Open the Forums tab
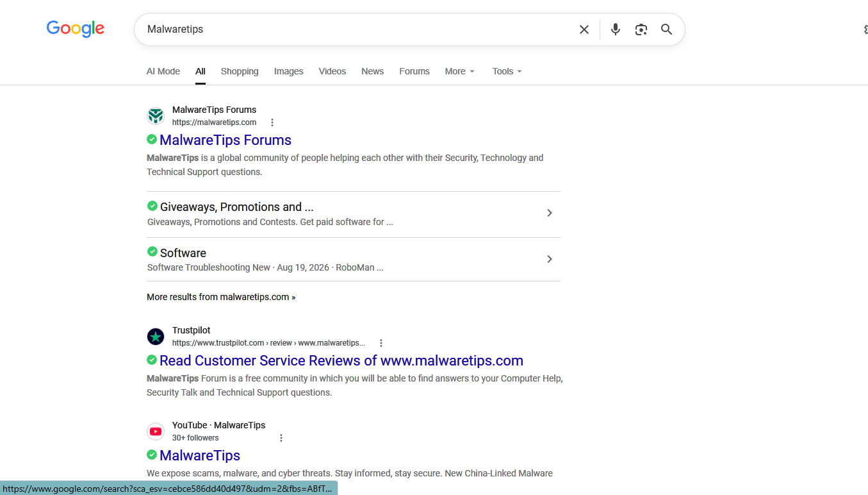 point(414,71)
